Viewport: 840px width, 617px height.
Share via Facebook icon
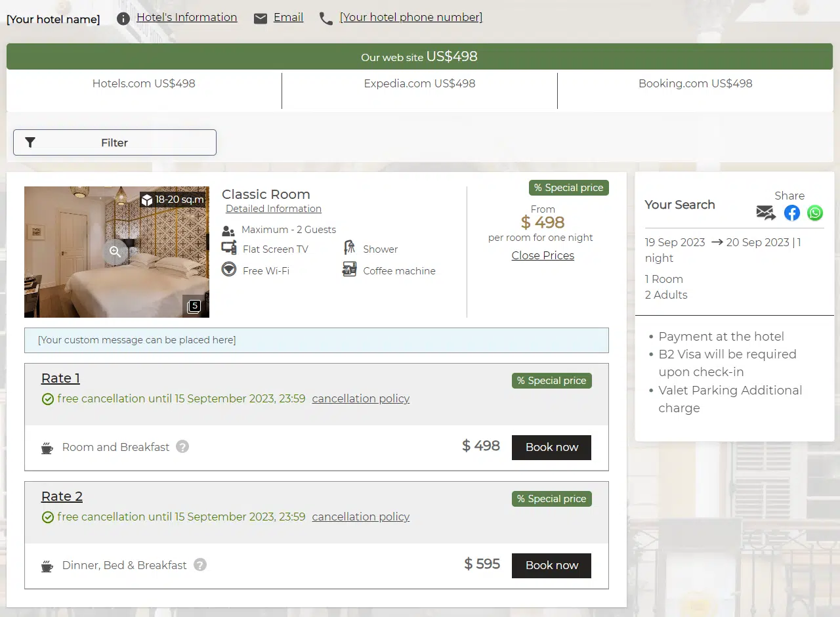point(792,213)
